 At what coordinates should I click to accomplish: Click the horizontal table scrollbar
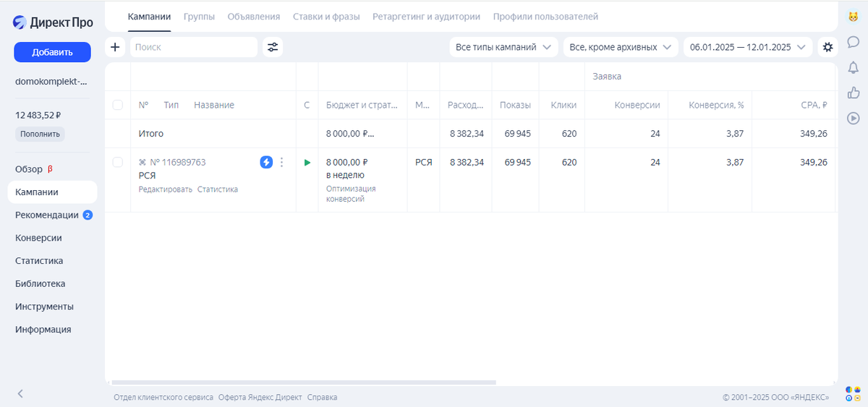click(x=304, y=382)
